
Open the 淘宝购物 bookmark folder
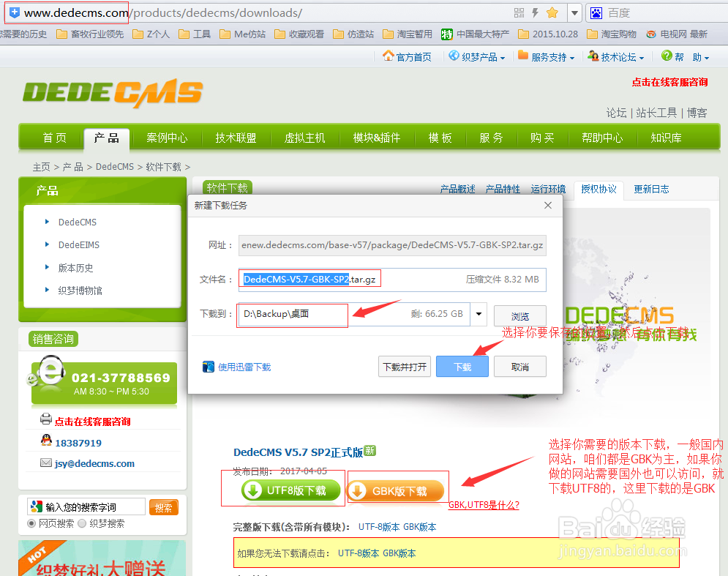612,34
